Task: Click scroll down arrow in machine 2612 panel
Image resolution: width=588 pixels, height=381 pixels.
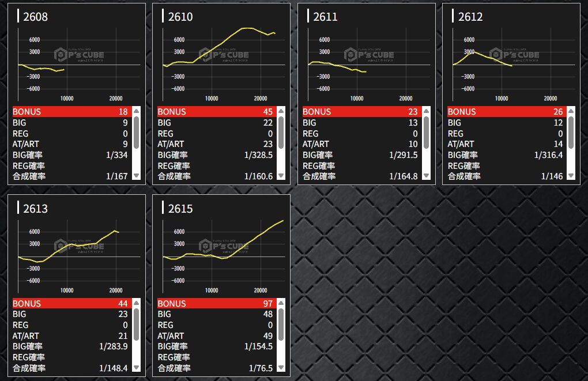Action: [571, 175]
